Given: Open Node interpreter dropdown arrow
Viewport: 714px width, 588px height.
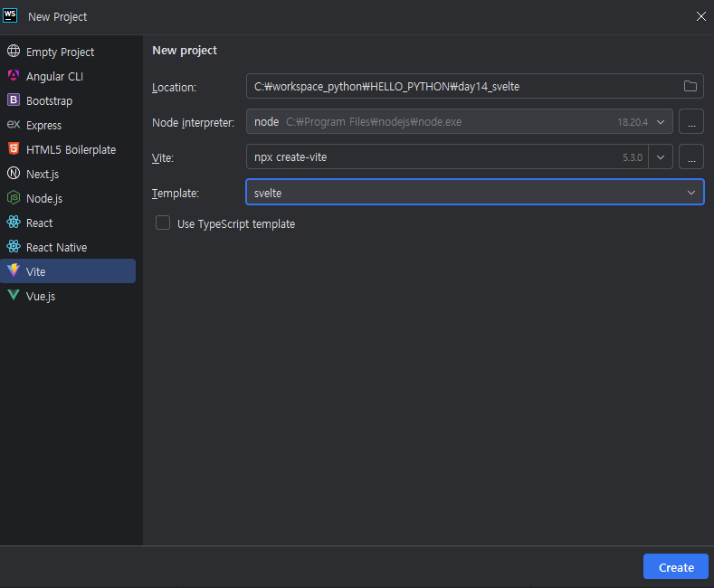Looking at the screenshot, I should tap(661, 122).
